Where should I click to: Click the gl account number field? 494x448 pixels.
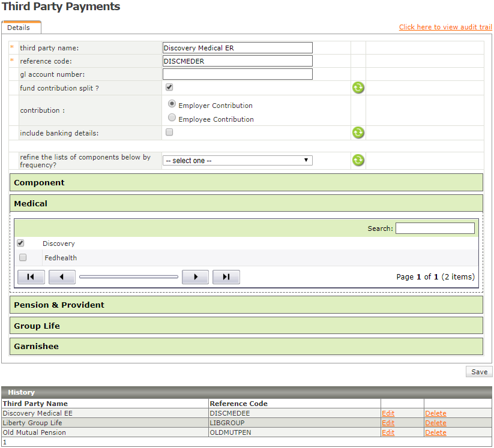tap(238, 74)
